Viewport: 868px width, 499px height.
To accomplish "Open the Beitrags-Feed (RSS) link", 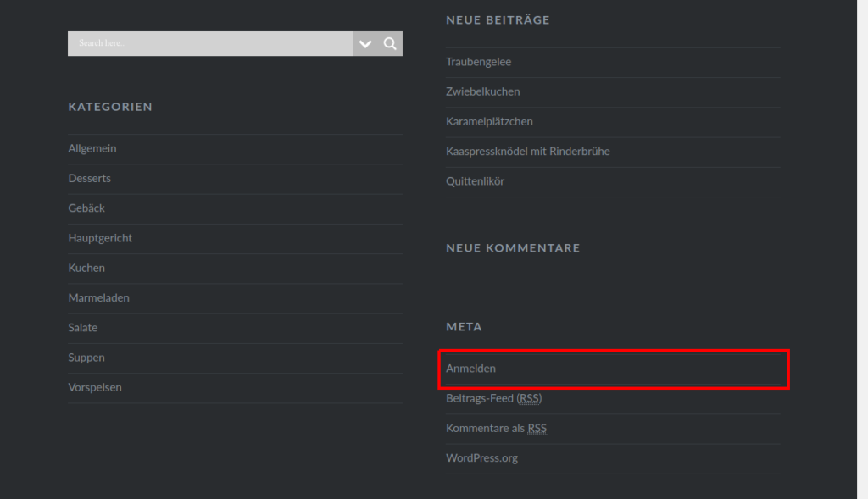I will tap(493, 398).
